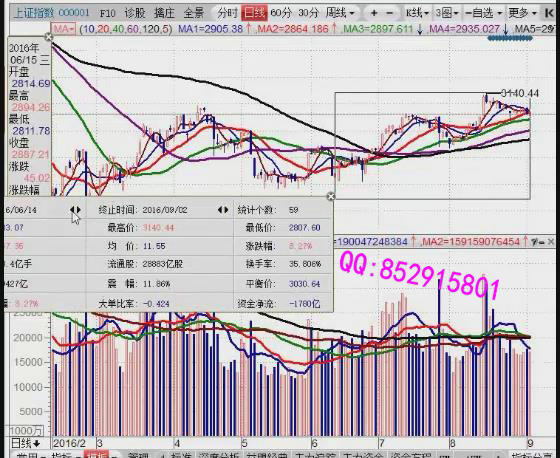Open the MA indicator dropdown

pos(63,29)
